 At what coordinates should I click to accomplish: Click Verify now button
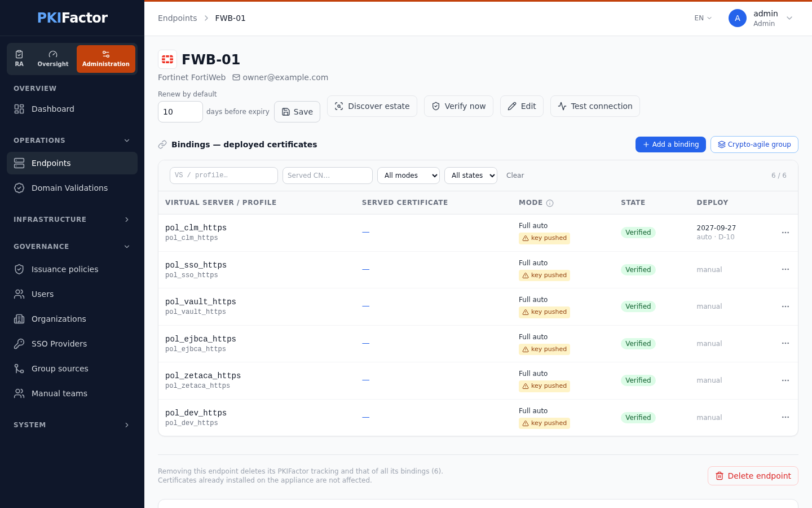458,106
